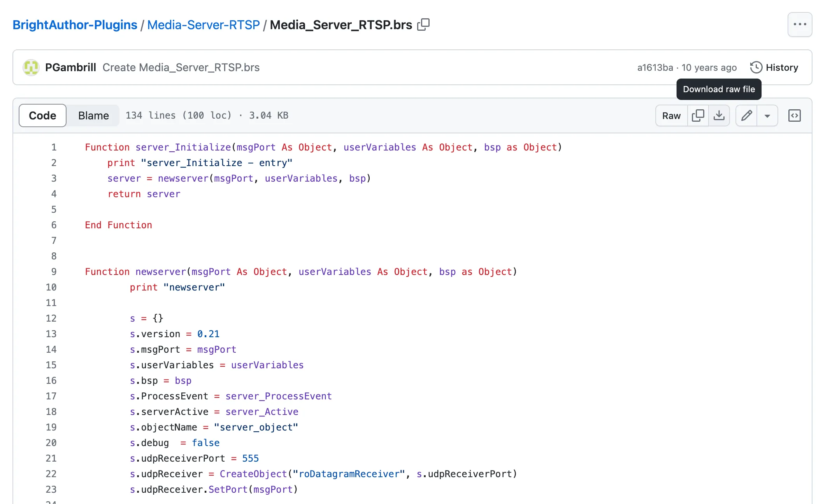The width and height of the screenshot is (823, 504).
Task: Open the three-dot more options menu
Action: point(800,24)
